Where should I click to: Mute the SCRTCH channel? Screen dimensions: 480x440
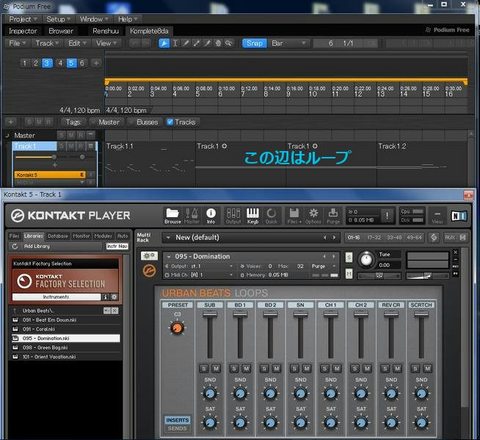pos(427,368)
